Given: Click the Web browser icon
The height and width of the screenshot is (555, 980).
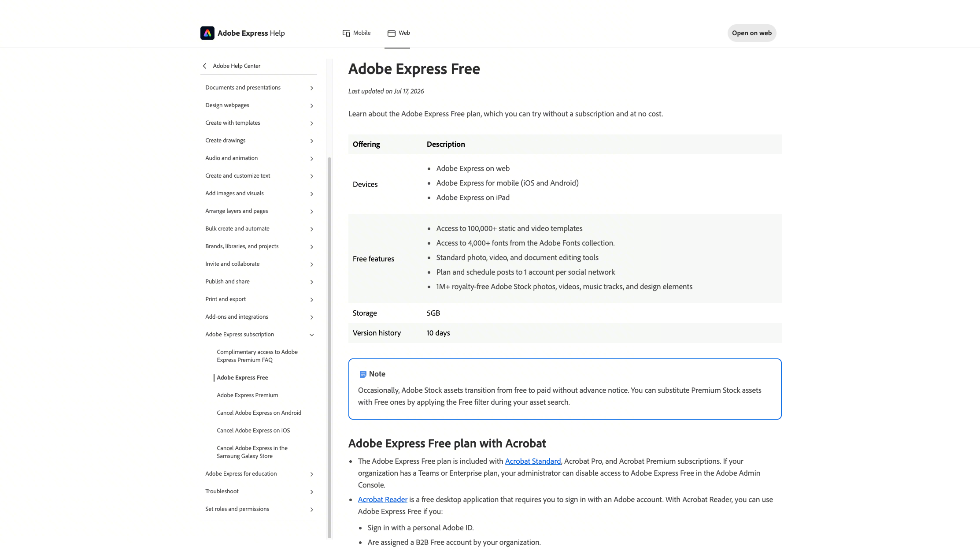Looking at the screenshot, I should click(x=392, y=34).
